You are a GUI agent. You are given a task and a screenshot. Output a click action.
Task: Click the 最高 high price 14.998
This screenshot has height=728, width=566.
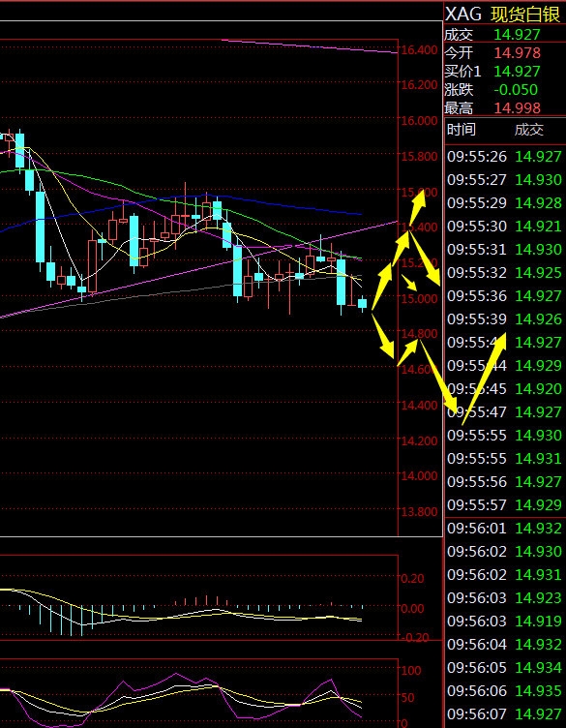point(518,108)
